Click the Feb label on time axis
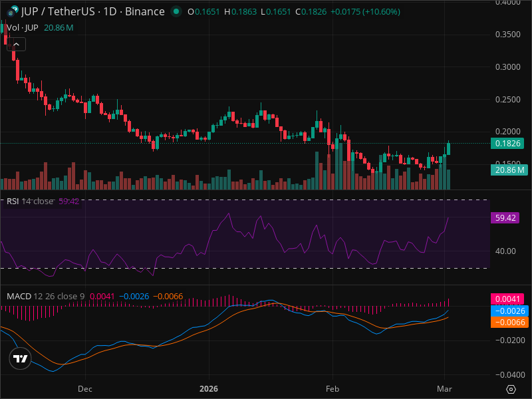This screenshot has width=532, height=399. (x=332, y=389)
